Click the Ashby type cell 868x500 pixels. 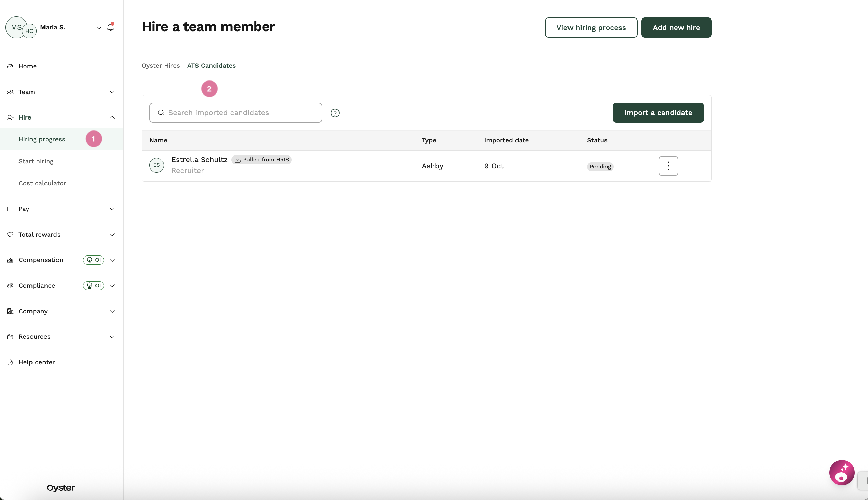pos(432,166)
